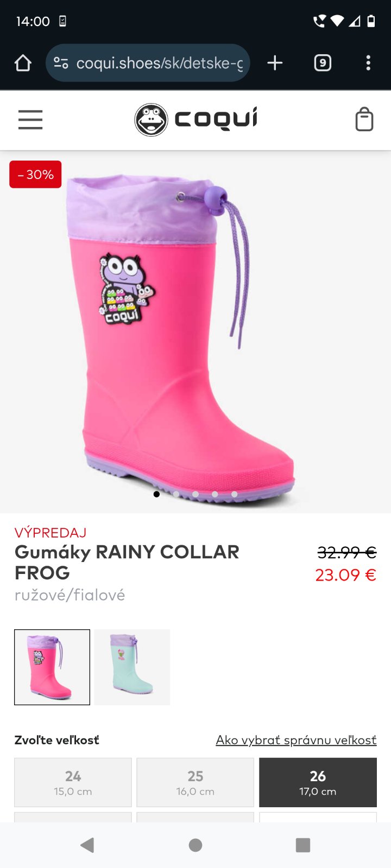The width and height of the screenshot is (391, 868).
Task: Tap the Android back navigation button
Action: click(x=87, y=845)
